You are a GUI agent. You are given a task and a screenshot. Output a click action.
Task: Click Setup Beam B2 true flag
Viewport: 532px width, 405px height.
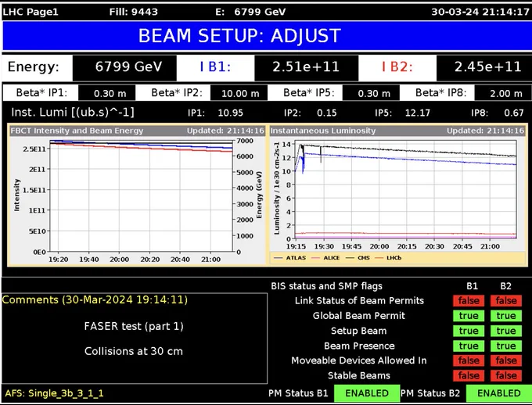click(x=506, y=331)
